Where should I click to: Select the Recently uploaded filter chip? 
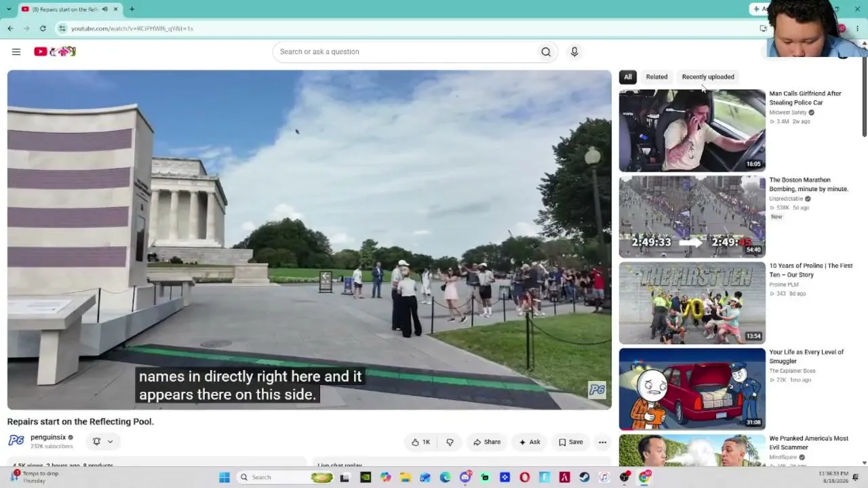708,77
